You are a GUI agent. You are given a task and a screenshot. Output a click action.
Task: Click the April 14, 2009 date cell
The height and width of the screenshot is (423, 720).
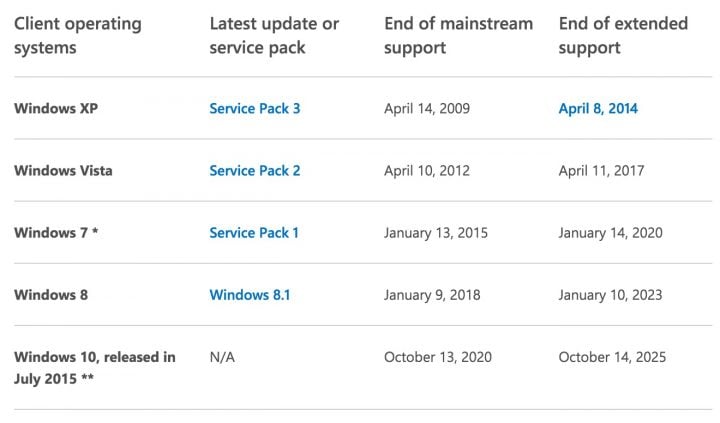pyautogui.click(x=427, y=108)
